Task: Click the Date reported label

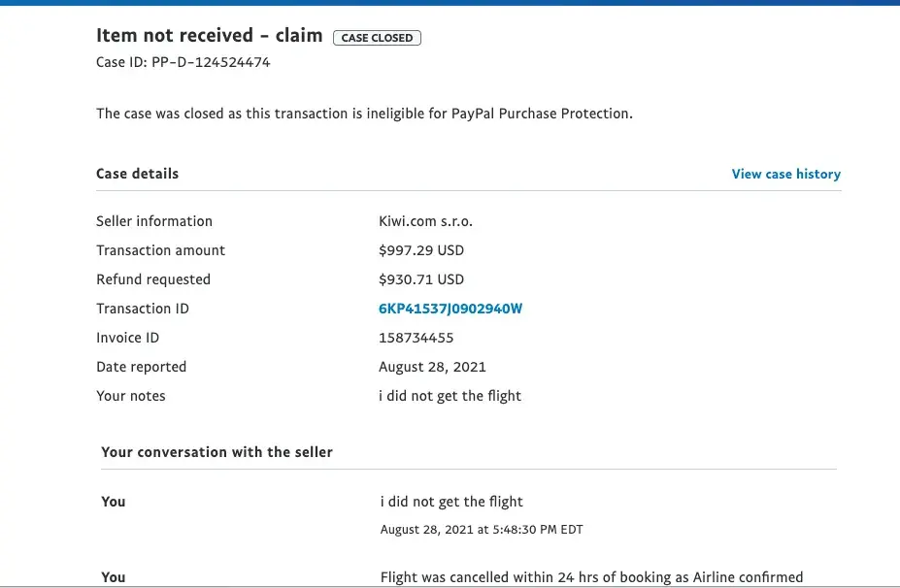Action: pos(141,367)
